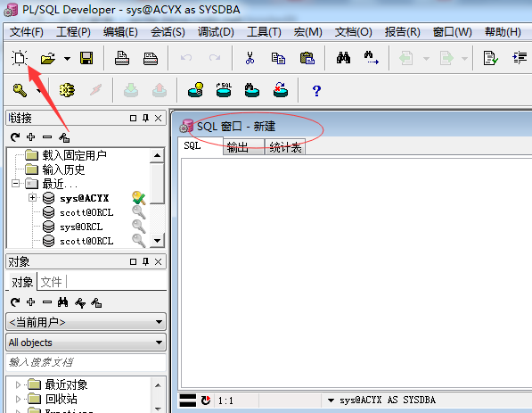The height and width of the screenshot is (413, 532).
Task: Click the Execute gear icon
Action: click(x=67, y=90)
